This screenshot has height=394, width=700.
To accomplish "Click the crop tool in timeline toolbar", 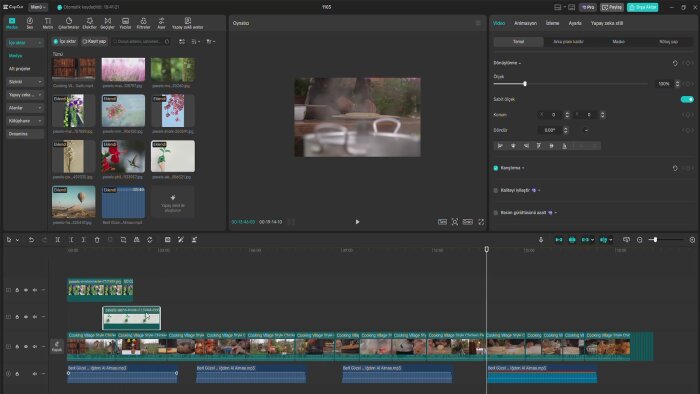I will (123, 240).
